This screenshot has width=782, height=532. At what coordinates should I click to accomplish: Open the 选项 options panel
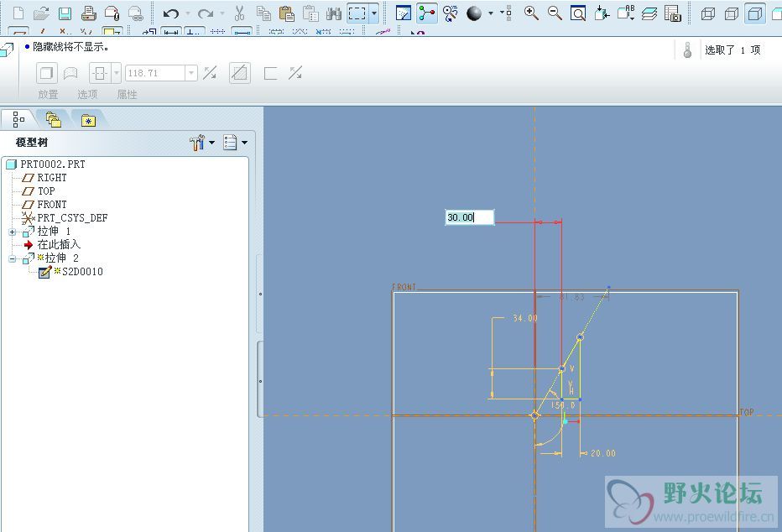tap(87, 94)
